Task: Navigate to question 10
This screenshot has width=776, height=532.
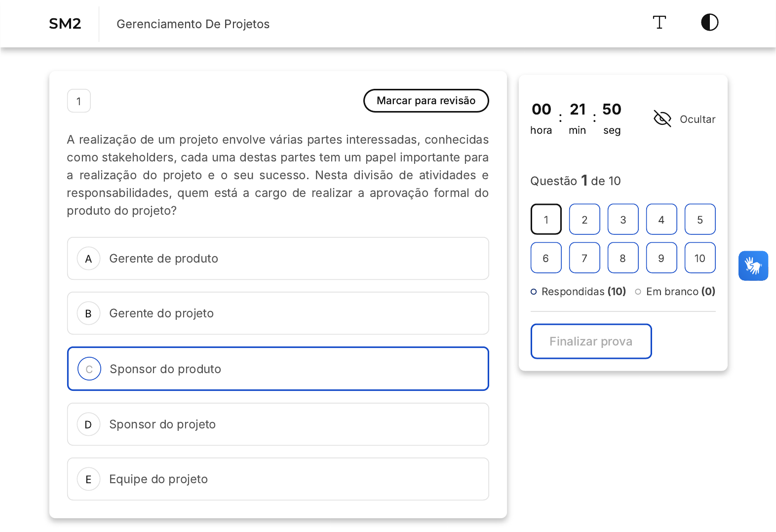Action: 699,258
